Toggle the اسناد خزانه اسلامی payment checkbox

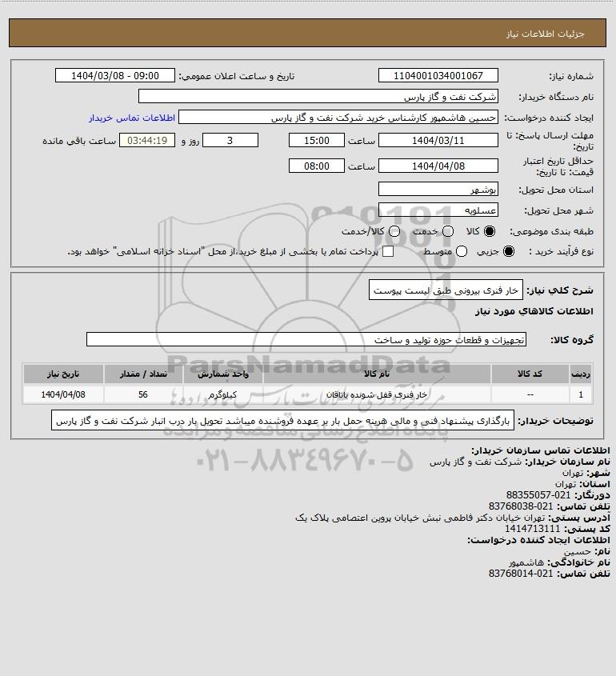pyautogui.click(x=388, y=251)
